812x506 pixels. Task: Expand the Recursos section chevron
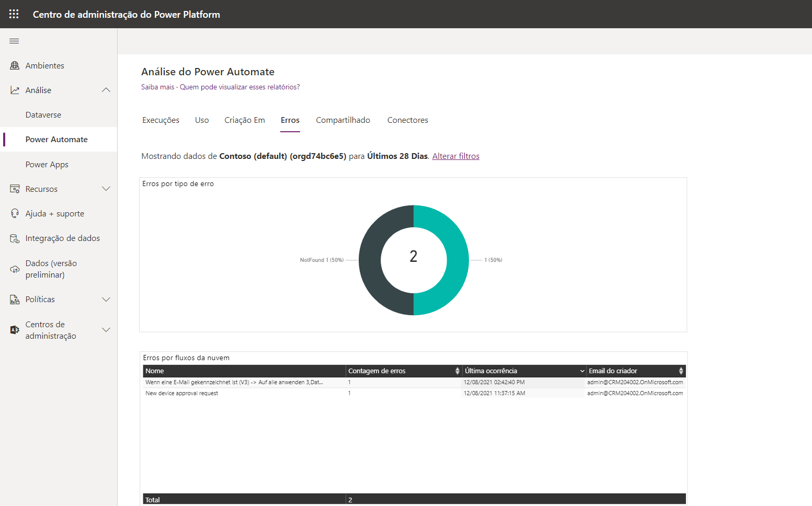coord(106,189)
